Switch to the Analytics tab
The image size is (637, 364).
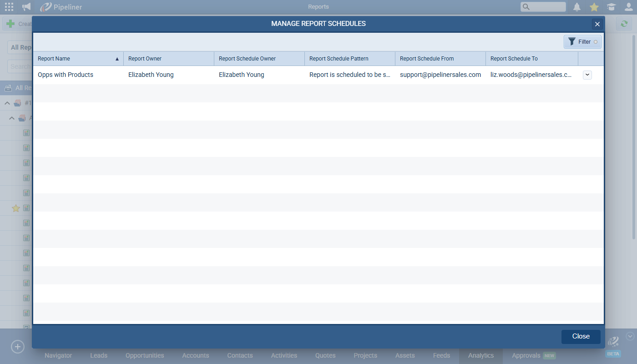[x=481, y=355]
